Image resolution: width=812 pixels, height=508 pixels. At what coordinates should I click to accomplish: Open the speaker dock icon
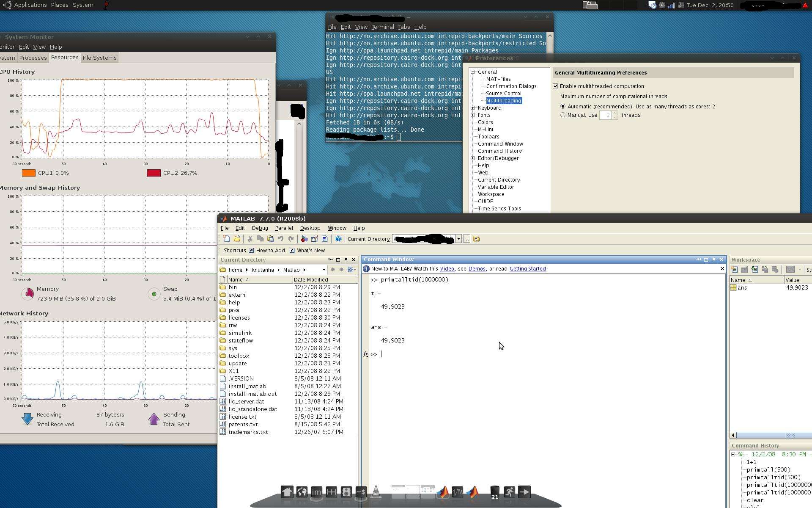(346, 491)
